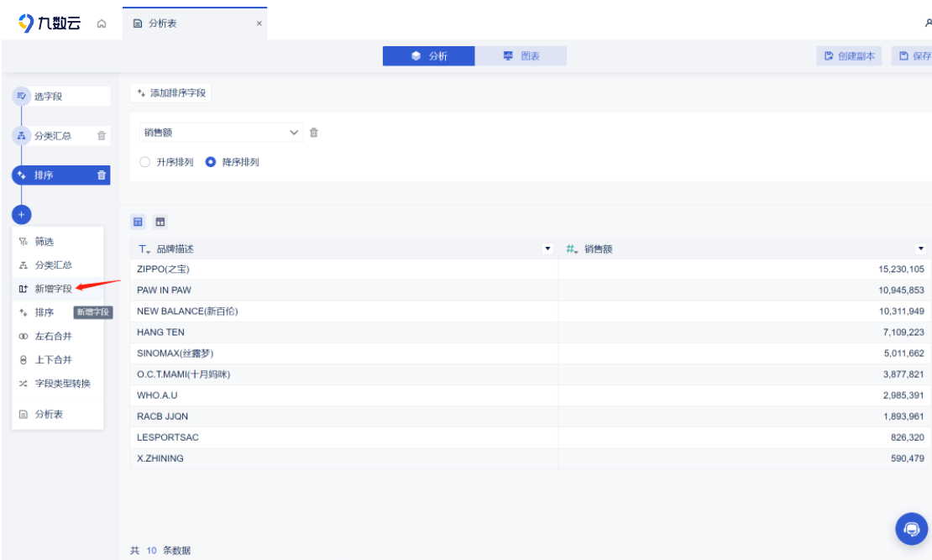Viewport: 932px width, 560px height.
Task: Click the 创建副本 button
Action: pos(849,56)
